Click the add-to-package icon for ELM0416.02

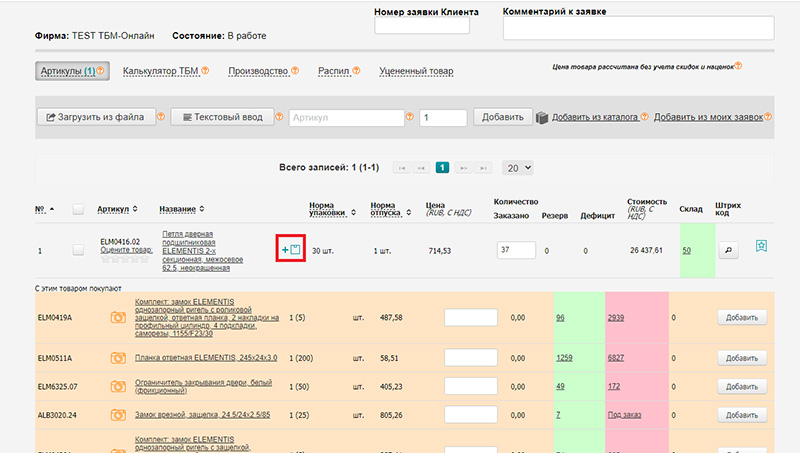291,249
